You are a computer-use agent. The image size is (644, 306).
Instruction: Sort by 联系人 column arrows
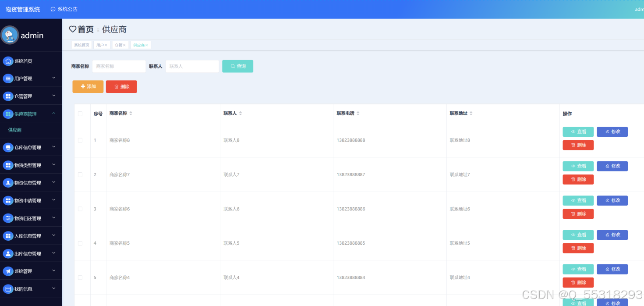[x=240, y=114]
